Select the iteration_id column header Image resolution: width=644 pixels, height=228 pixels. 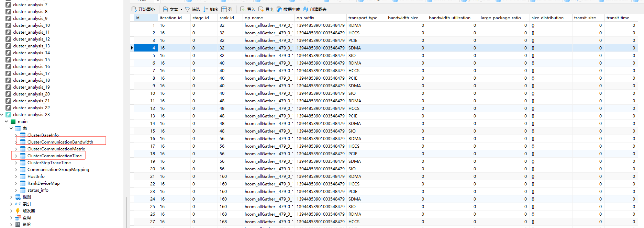(174, 18)
